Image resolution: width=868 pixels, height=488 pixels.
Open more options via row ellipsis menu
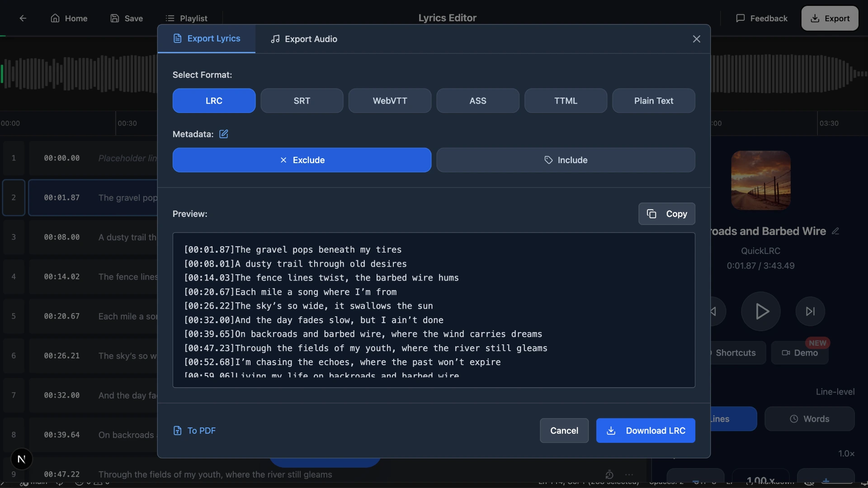(629, 474)
